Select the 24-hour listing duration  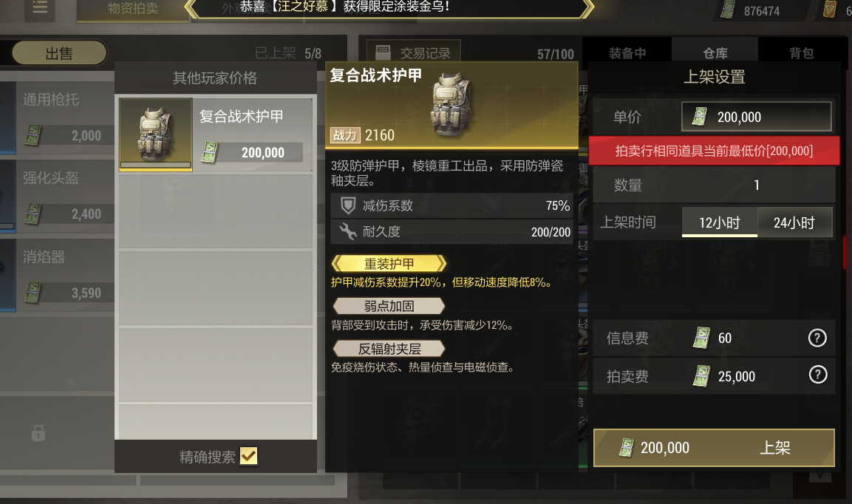pyautogui.click(x=794, y=222)
